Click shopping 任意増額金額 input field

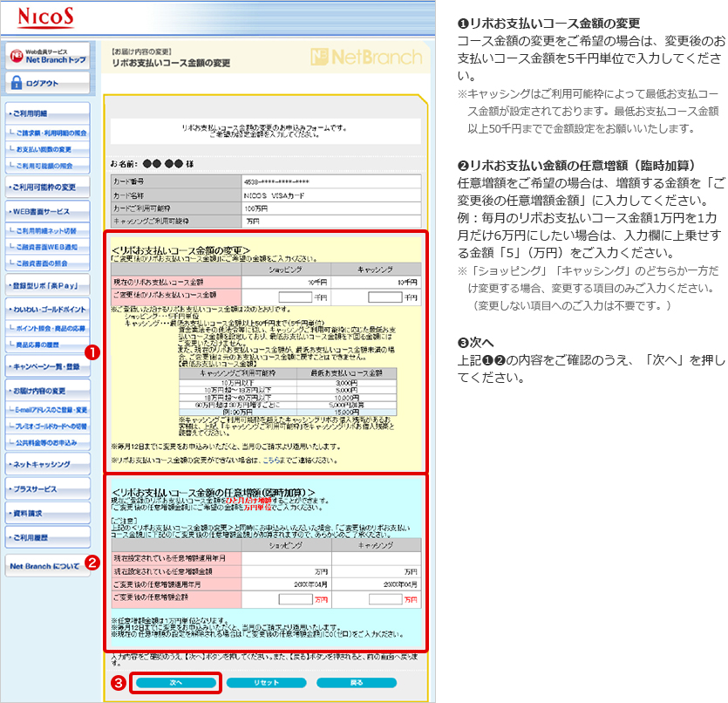coord(295,599)
